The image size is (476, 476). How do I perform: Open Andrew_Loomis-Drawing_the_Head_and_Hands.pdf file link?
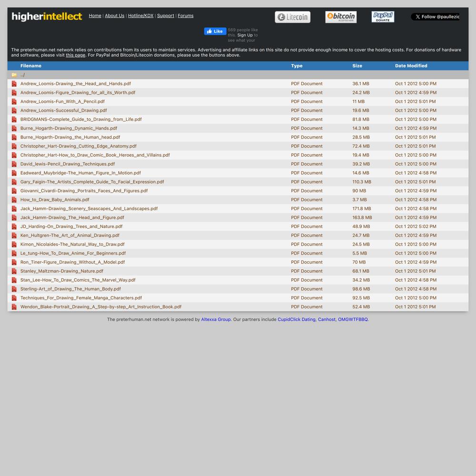(76, 84)
